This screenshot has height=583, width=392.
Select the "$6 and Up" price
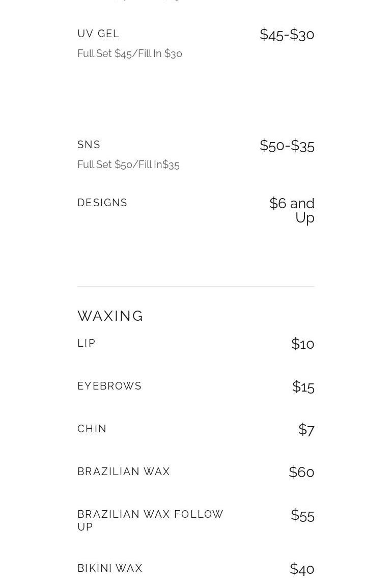point(292,210)
